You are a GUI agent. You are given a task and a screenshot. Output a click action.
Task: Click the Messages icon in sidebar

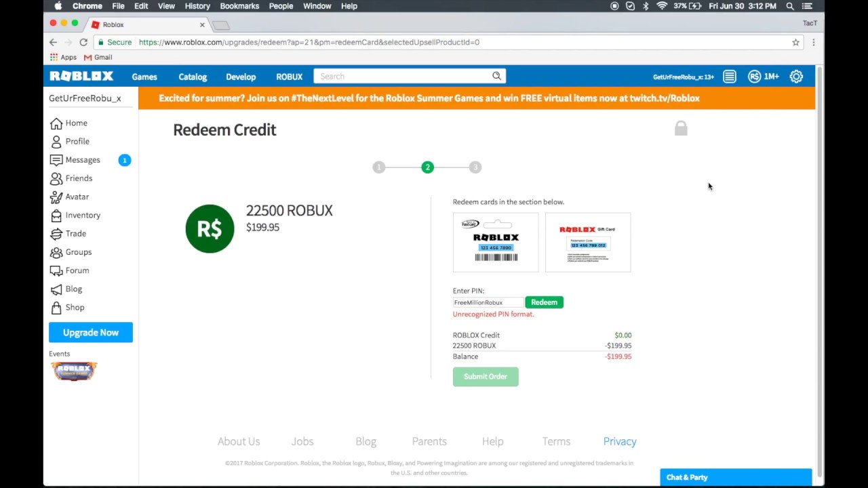point(56,160)
